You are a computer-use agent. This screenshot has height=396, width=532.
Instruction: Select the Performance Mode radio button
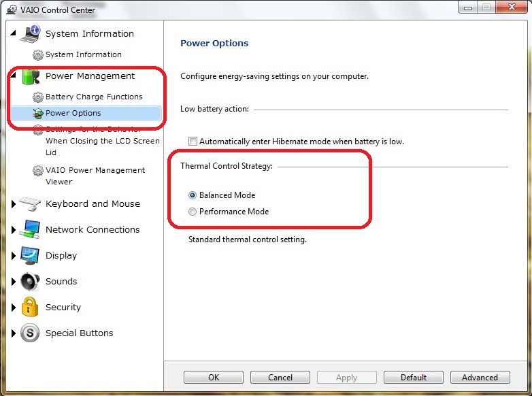click(193, 212)
